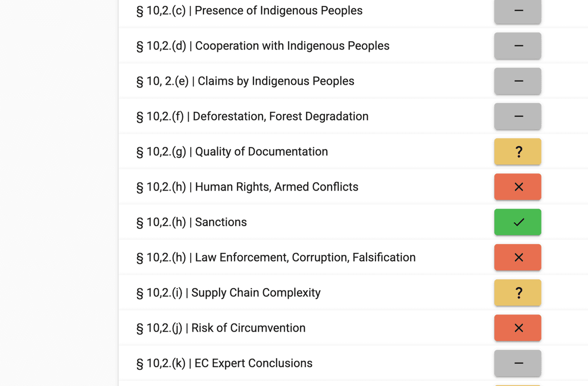Toggle the gray status for EC Expert Conclusions
Screen dimensions: 588x386
coord(517,363)
